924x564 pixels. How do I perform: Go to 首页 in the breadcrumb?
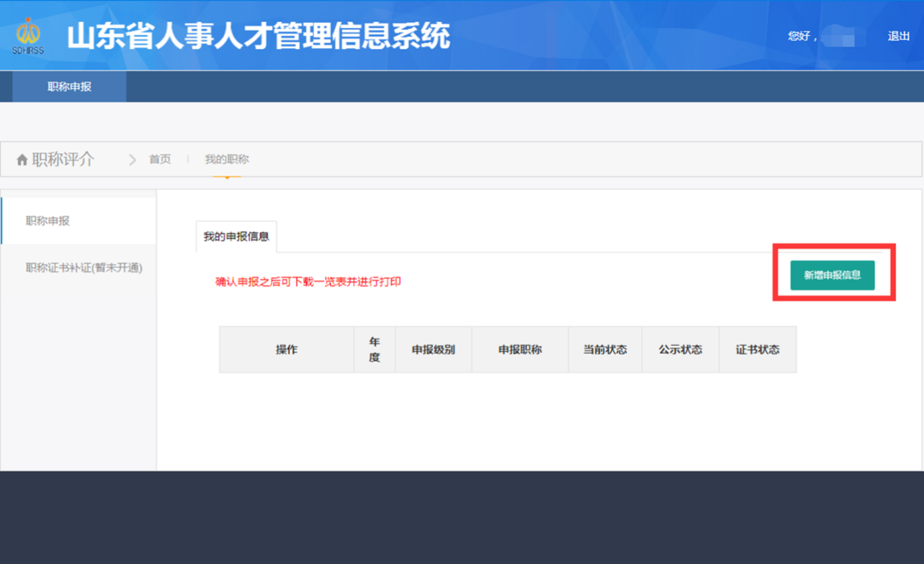[160, 159]
